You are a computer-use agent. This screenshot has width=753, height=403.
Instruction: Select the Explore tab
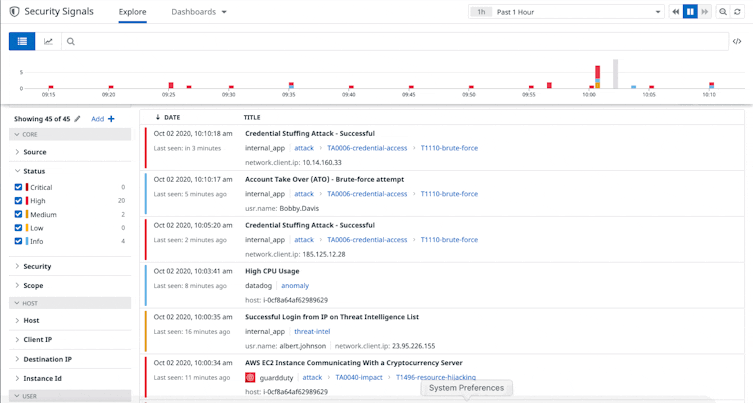(133, 12)
